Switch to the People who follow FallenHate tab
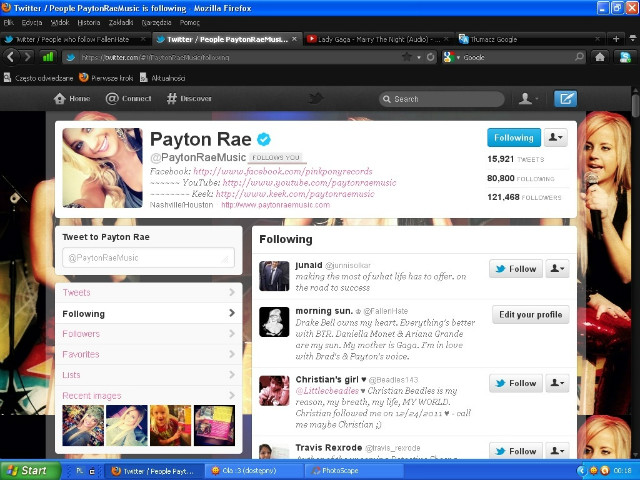 coord(76,39)
